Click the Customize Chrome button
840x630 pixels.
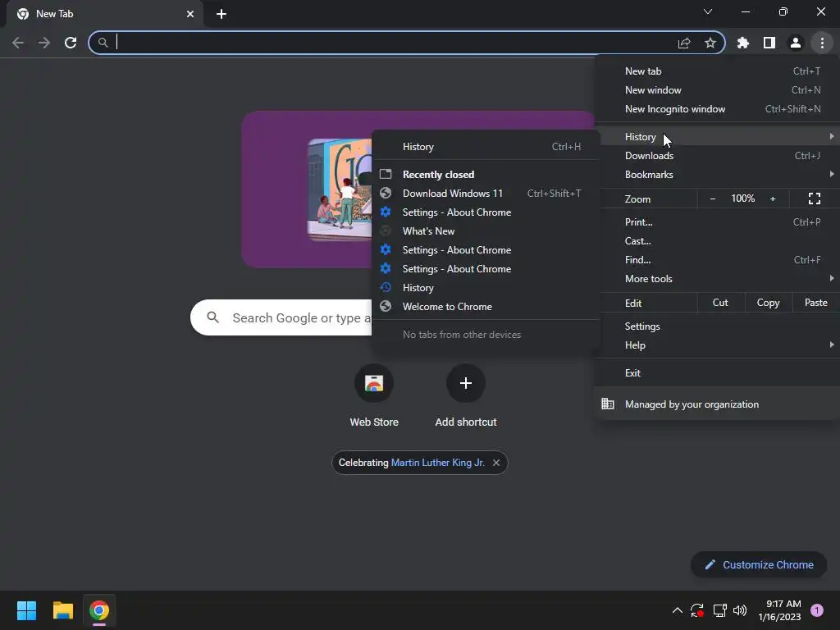pos(759,564)
